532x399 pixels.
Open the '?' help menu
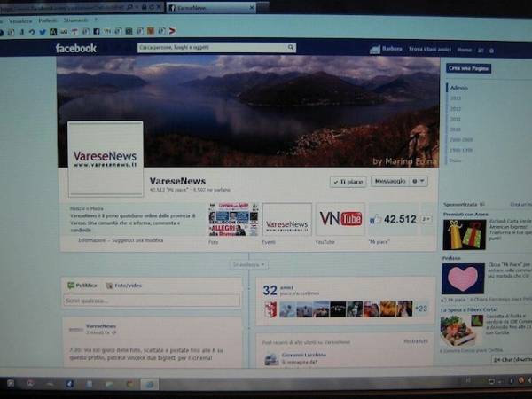pos(96,20)
